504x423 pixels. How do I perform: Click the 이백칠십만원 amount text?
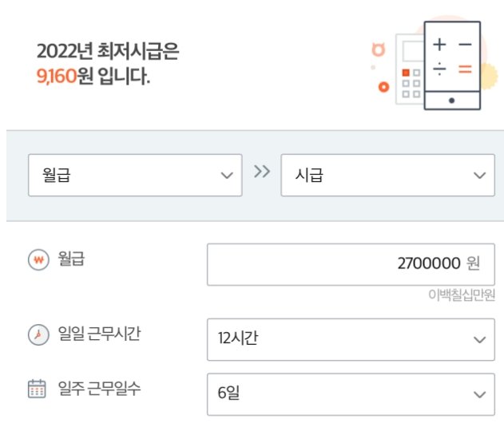click(462, 295)
